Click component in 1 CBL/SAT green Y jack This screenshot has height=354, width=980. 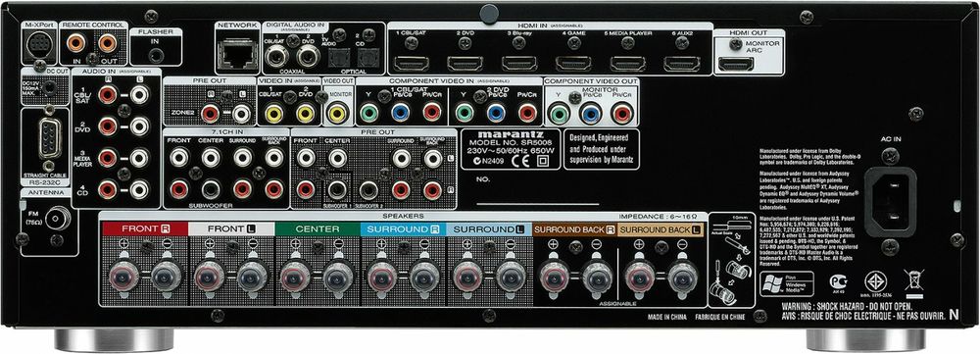click(x=369, y=113)
